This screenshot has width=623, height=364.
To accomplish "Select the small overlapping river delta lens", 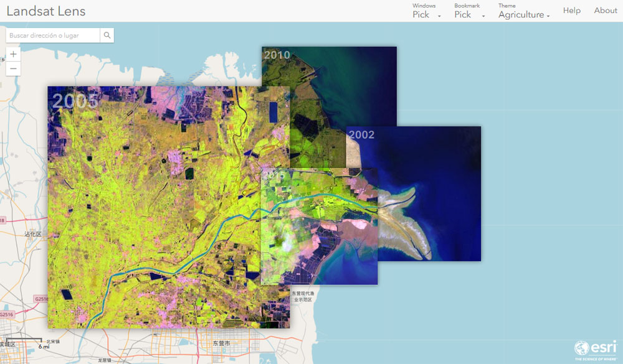I will pyautogui.click(x=319, y=226).
